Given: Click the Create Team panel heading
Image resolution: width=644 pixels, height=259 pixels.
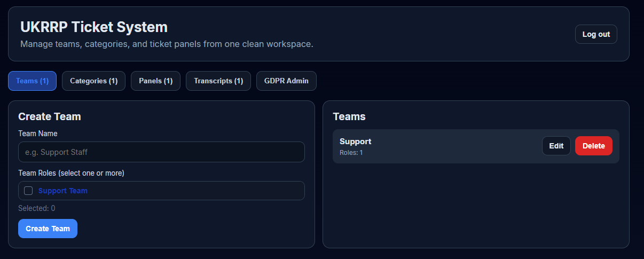Looking at the screenshot, I should coord(49,116).
